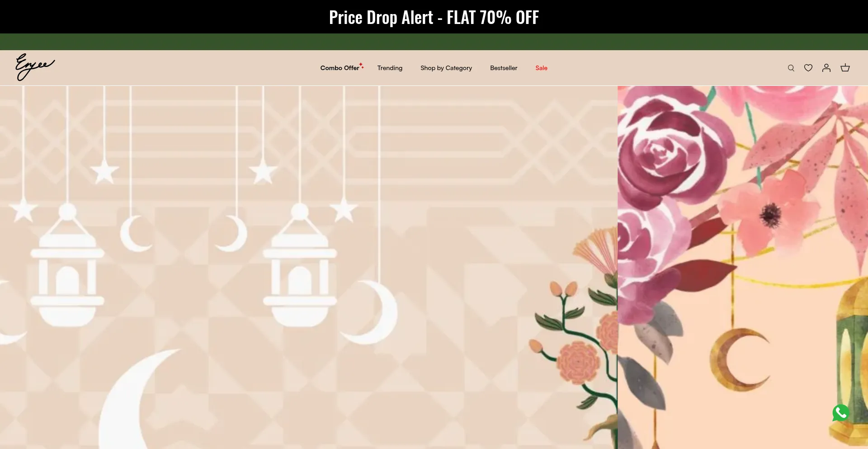Open the wishlist heart icon

point(808,68)
